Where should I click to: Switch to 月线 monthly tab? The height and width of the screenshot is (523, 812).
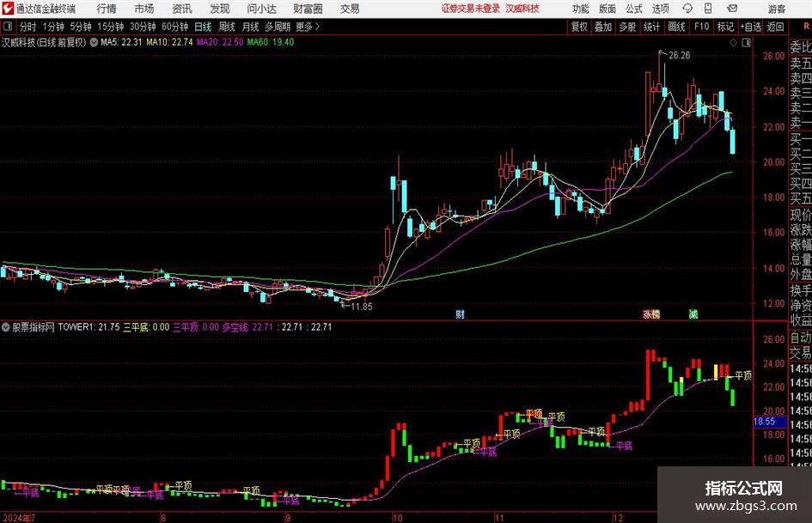(x=250, y=27)
